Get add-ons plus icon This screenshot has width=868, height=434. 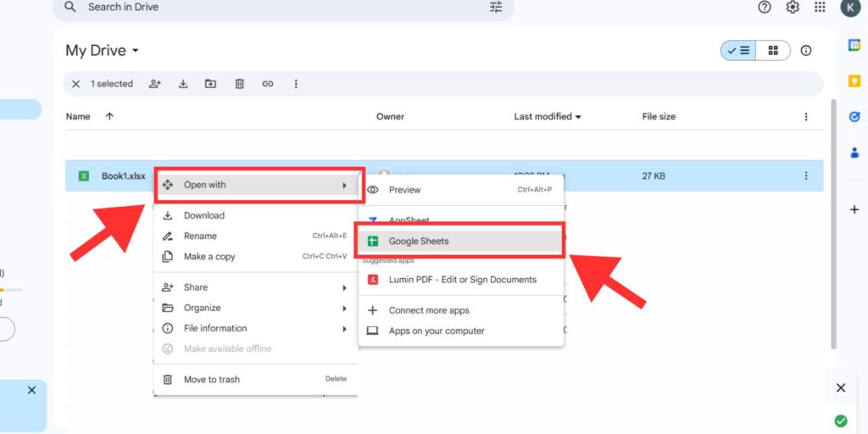(854, 210)
